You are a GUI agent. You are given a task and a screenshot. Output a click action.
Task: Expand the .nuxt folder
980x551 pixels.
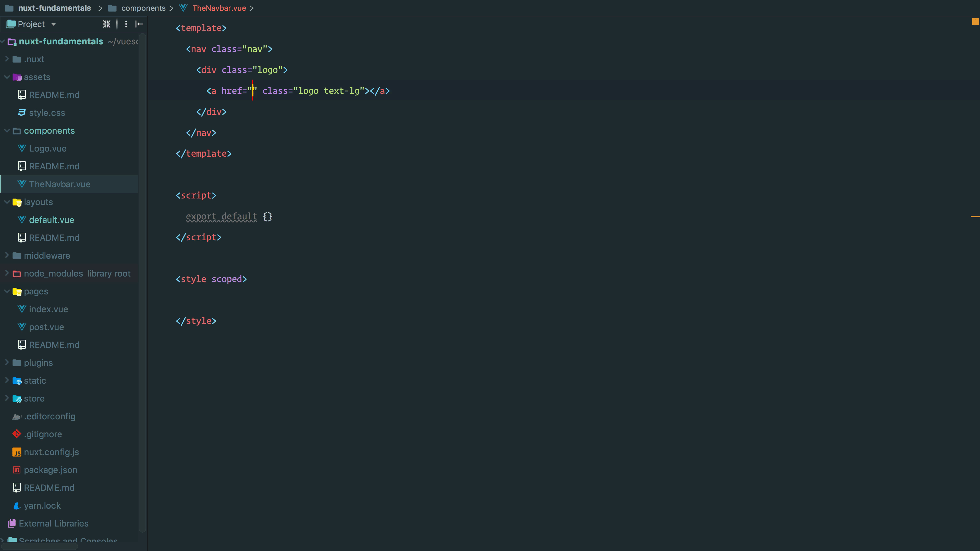click(6, 59)
